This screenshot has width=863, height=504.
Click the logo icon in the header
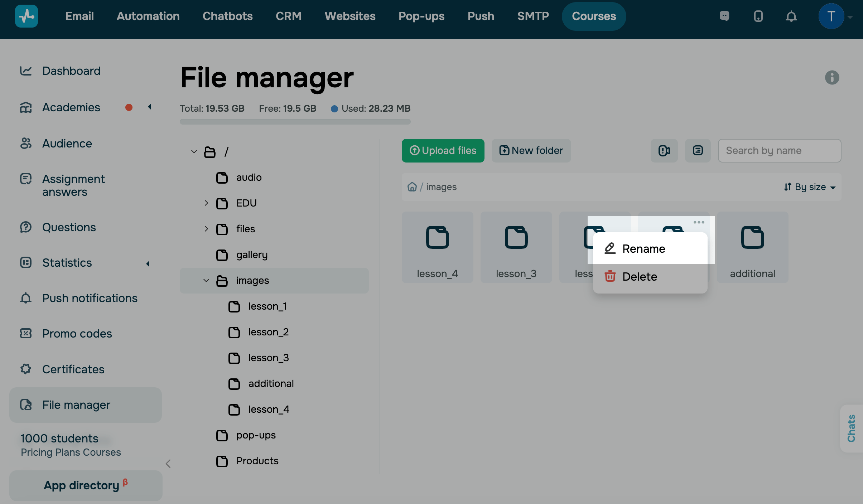pos(26,16)
